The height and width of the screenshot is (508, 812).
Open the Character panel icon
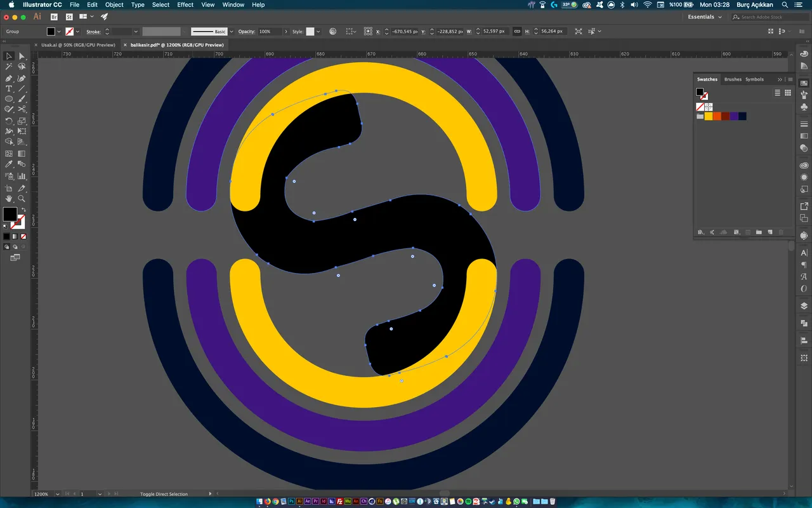coord(804,253)
